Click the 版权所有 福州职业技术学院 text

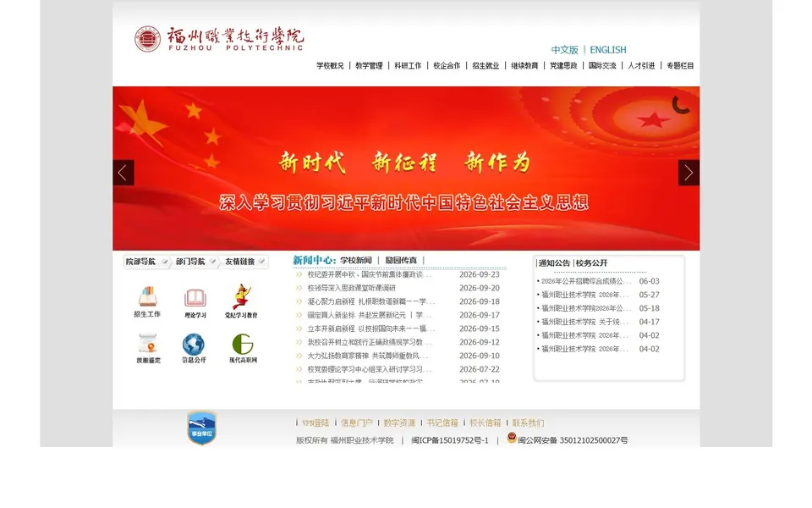pos(345,440)
